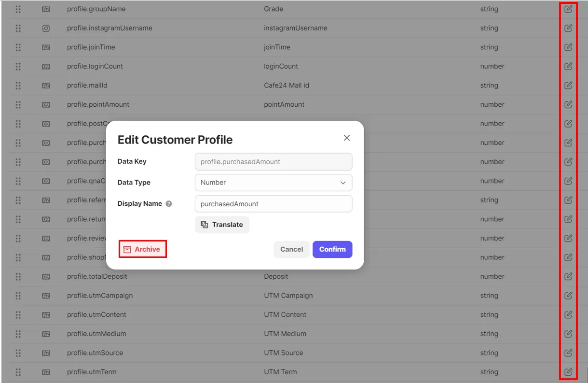Click help icon next to Display Name
This screenshot has height=383, width=588.
[x=169, y=204]
